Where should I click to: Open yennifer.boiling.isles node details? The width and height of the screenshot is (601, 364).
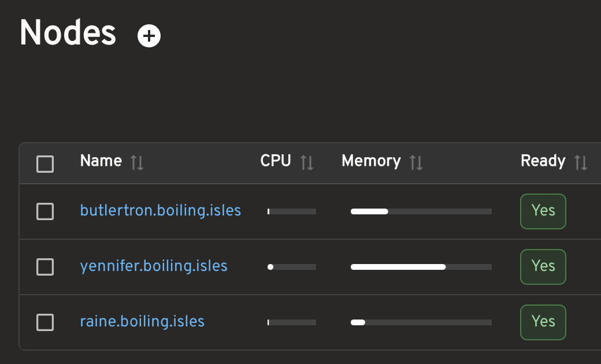pyautogui.click(x=154, y=266)
